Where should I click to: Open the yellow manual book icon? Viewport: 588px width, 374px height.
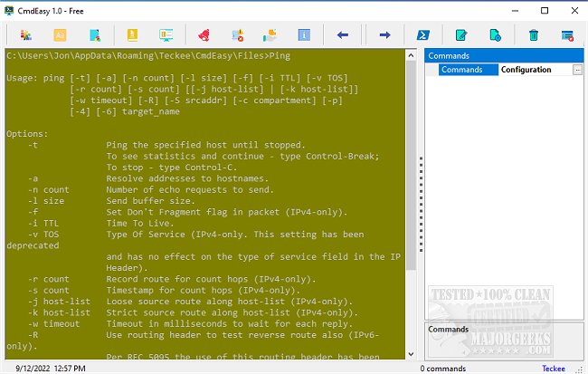[x=132, y=35]
